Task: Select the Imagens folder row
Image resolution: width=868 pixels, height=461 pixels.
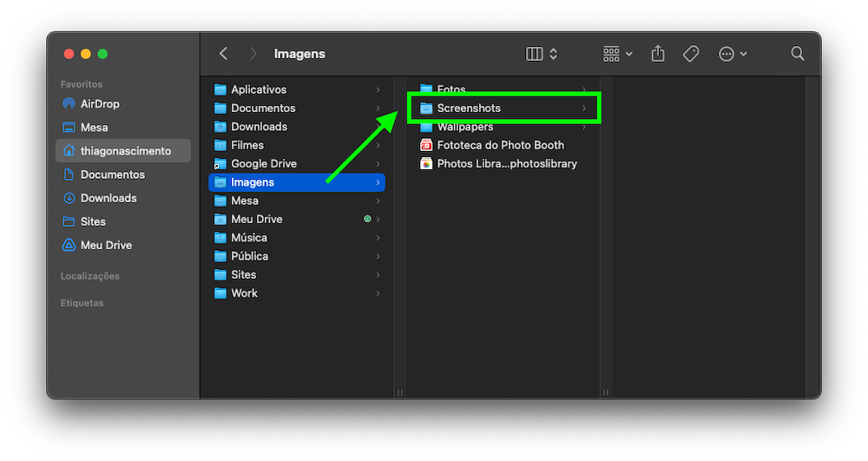Action: pos(297,182)
